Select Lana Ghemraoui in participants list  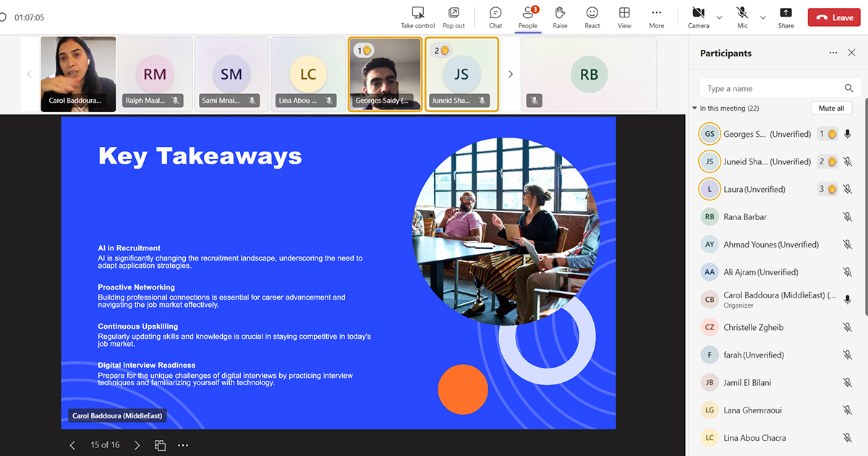(777, 410)
